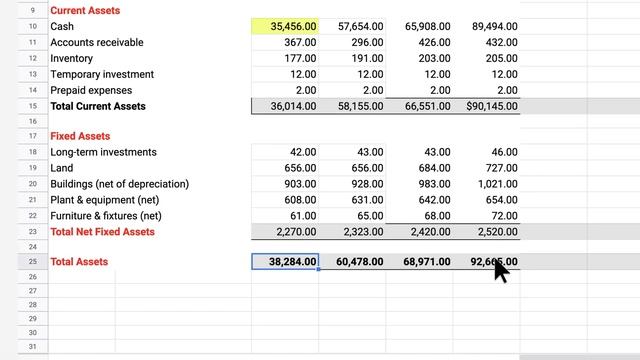The image size is (640, 360).
Task: Click the Fixed Assets heading
Action: 80,136
